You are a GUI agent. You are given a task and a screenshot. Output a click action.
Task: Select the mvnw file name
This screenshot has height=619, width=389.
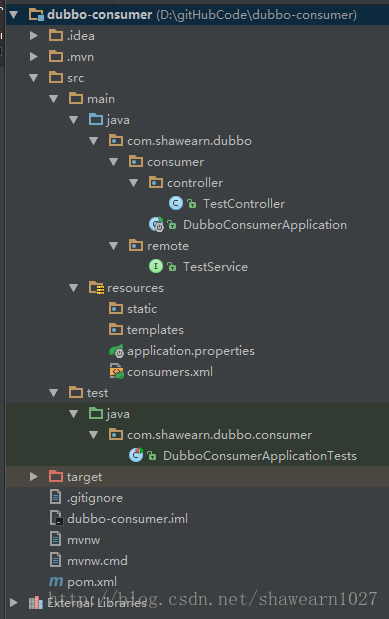point(83,540)
